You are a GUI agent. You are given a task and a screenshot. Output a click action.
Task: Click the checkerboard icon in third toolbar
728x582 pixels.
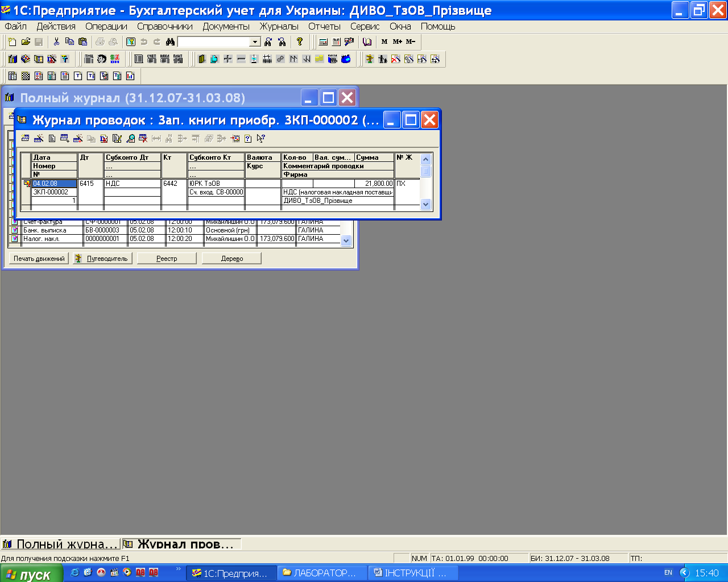(26, 76)
